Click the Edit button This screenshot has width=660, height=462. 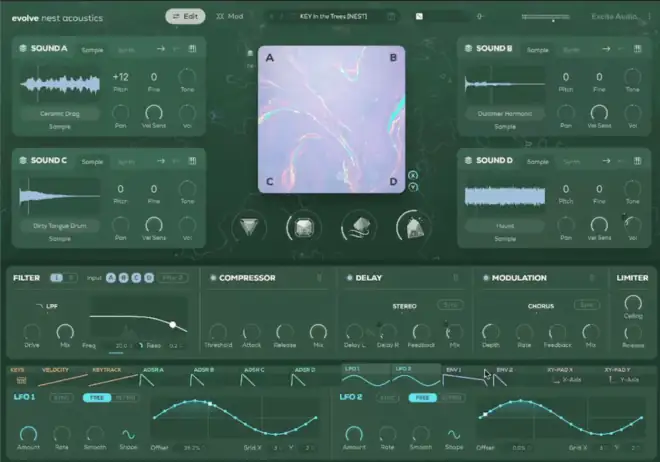[x=185, y=16]
